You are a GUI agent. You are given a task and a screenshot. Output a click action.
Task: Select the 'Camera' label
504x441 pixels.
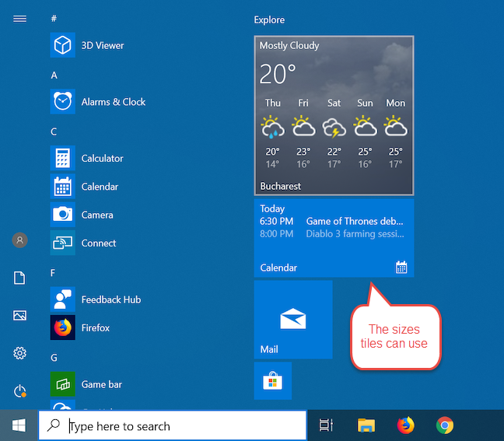(x=97, y=215)
